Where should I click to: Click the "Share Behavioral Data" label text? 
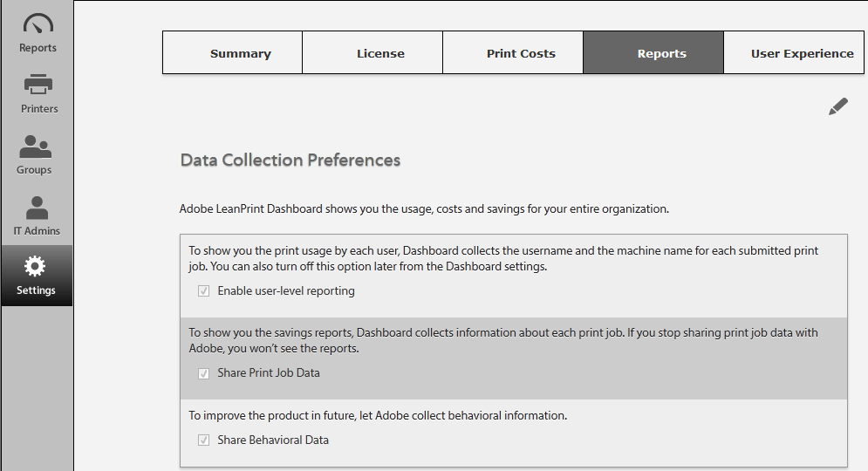[x=273, y=440]
